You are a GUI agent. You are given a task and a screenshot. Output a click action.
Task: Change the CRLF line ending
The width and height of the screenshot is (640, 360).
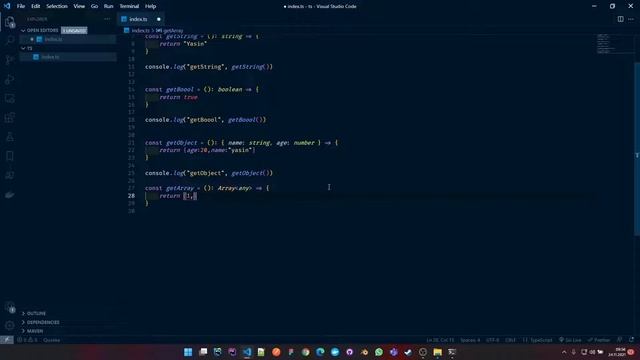(x=510, y=340)
